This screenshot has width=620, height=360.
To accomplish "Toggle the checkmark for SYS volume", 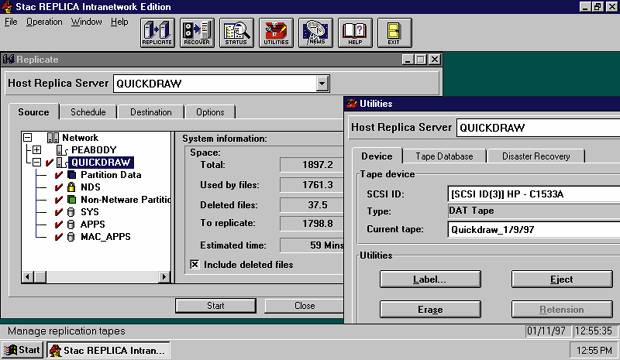I will 59,212.
